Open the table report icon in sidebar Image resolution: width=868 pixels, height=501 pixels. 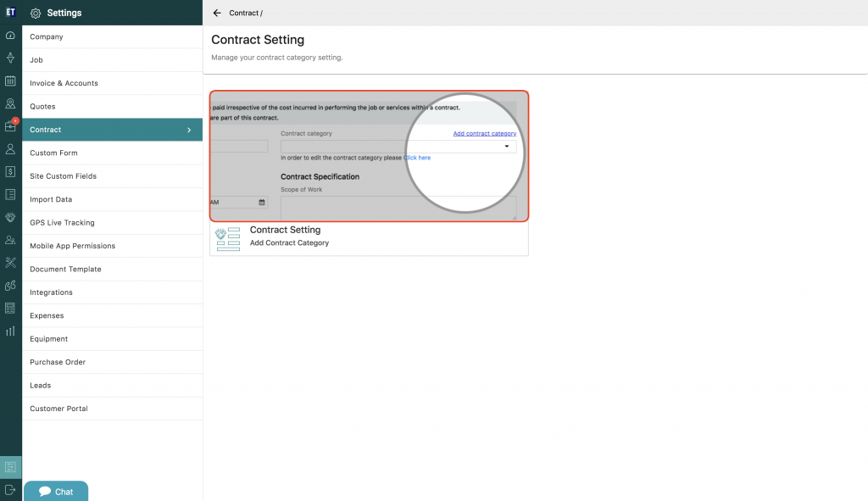(x=10, y=309)
